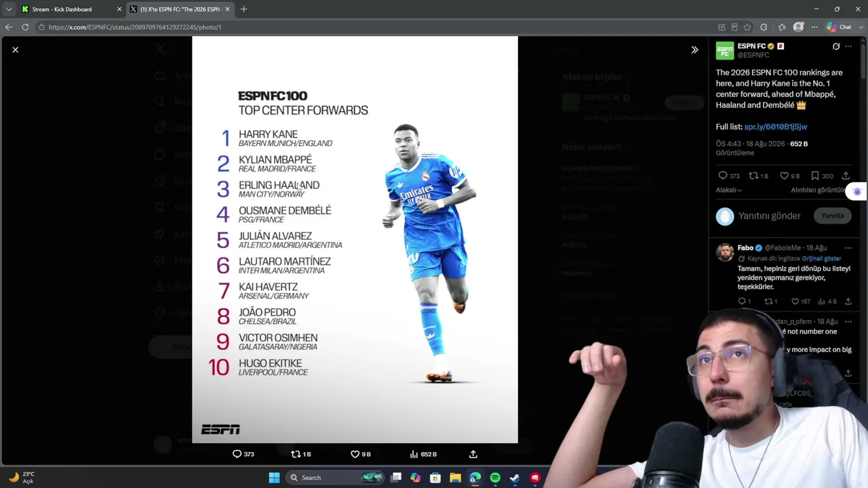Image resolution: width=868 pixels, height=488 pixels.
Task: Collapse the tweet sidebar with double-arrow icon
Action: [x=694, y=49]
